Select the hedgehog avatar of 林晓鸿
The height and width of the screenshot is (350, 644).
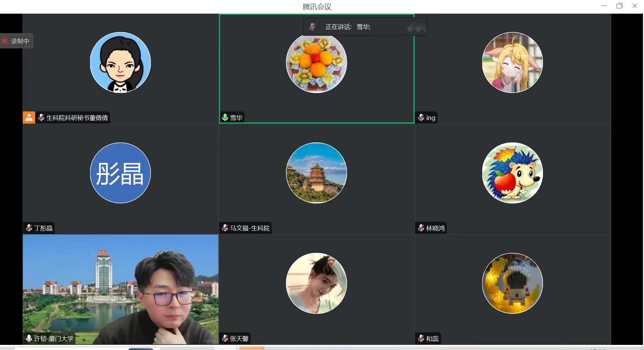tap(512, 173)
